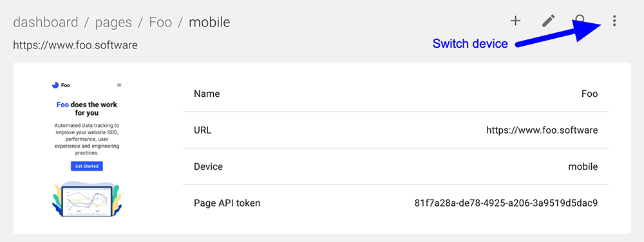Click the URL row value
644x242 pixels.
[x=542, y=130]
